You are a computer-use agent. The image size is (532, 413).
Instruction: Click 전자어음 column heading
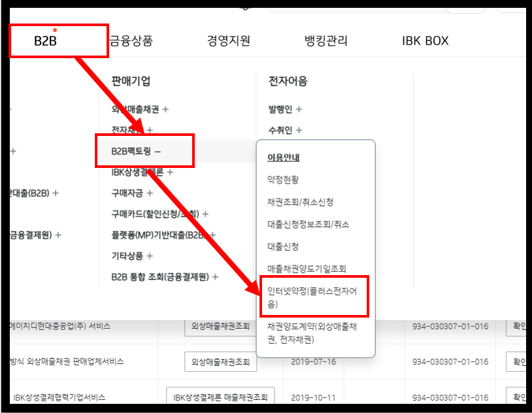(288, 81)
